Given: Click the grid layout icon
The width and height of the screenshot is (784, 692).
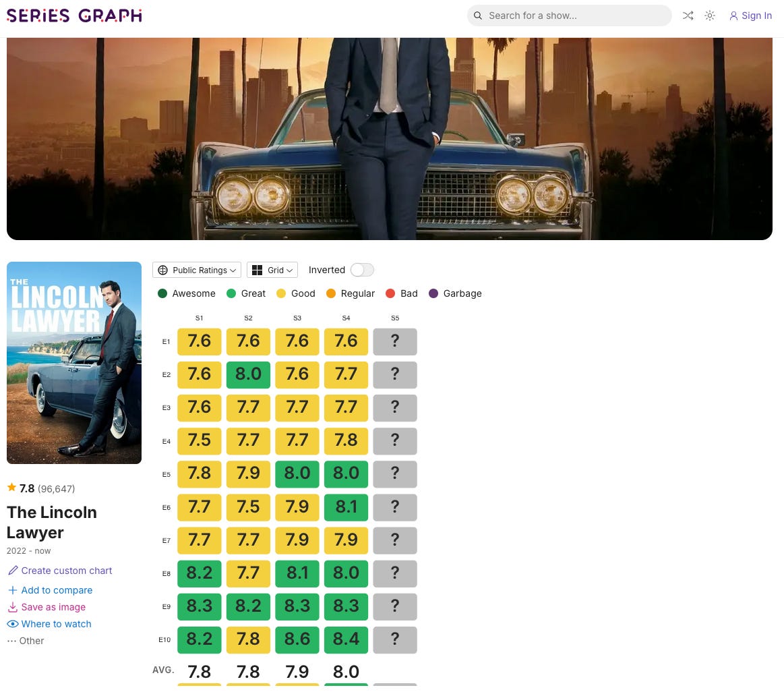Looking at the screenshot, I should click(x=257, y=270).
